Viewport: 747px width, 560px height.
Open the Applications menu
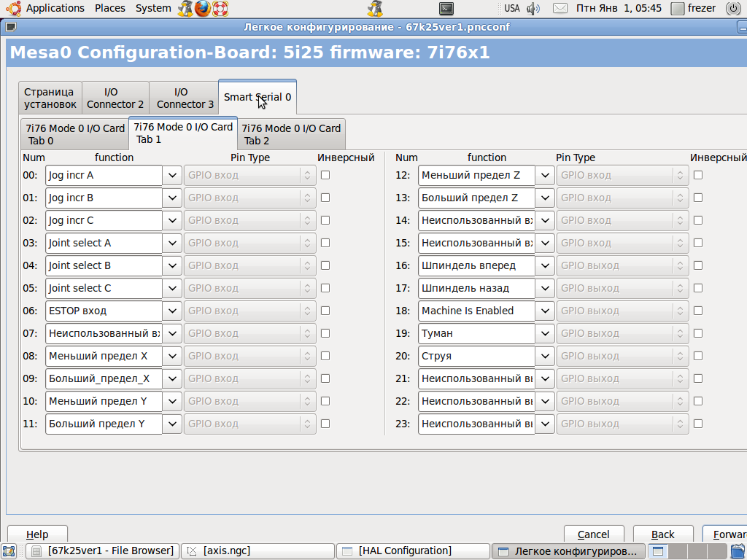coord(55,8)
